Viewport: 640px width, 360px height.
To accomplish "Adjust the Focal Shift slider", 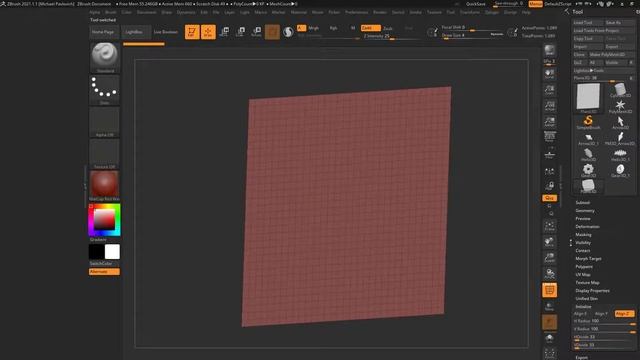I will [x=471, y=28].
